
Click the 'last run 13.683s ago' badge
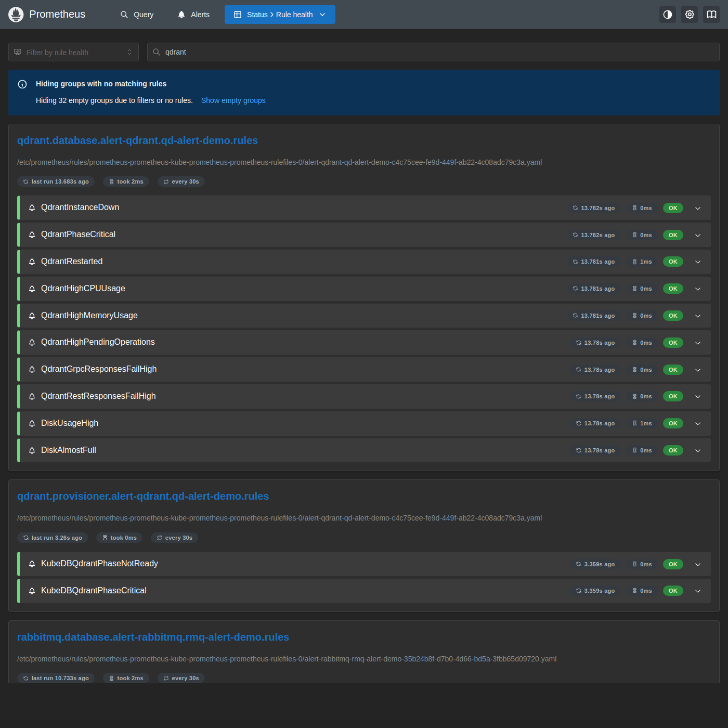(x=56, y=181)
